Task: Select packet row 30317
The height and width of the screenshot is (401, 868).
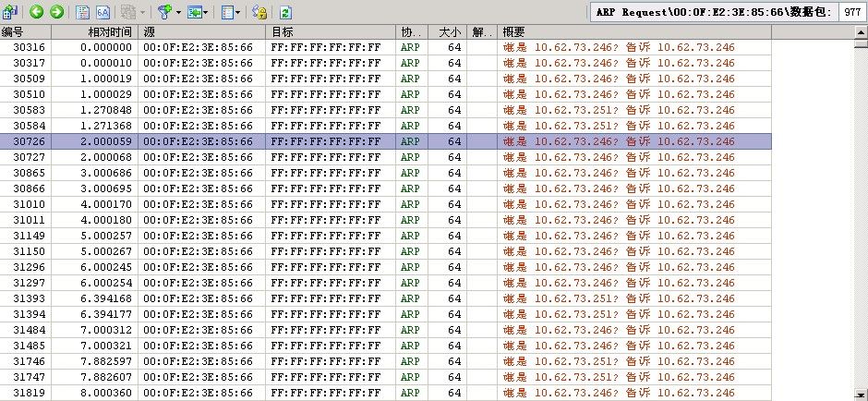Action: click(385, 63)
